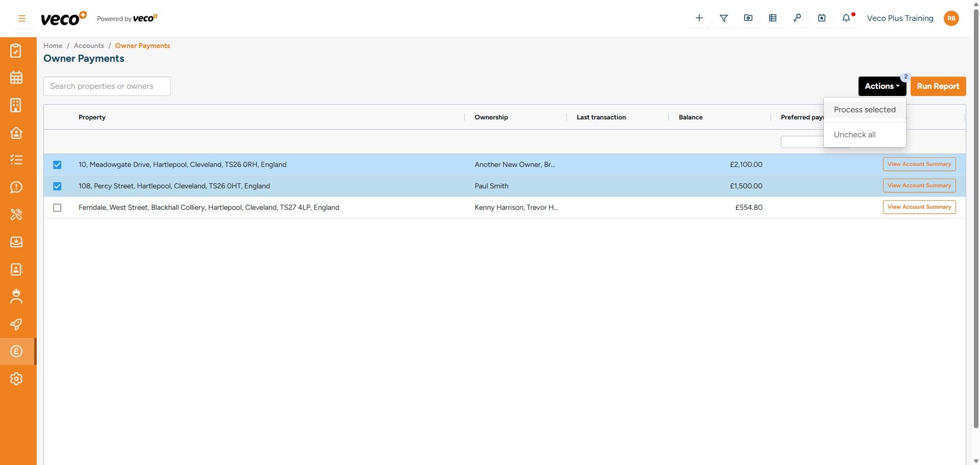Open the properties house icon in sidebar
The image size is (980, 465).
16,133
